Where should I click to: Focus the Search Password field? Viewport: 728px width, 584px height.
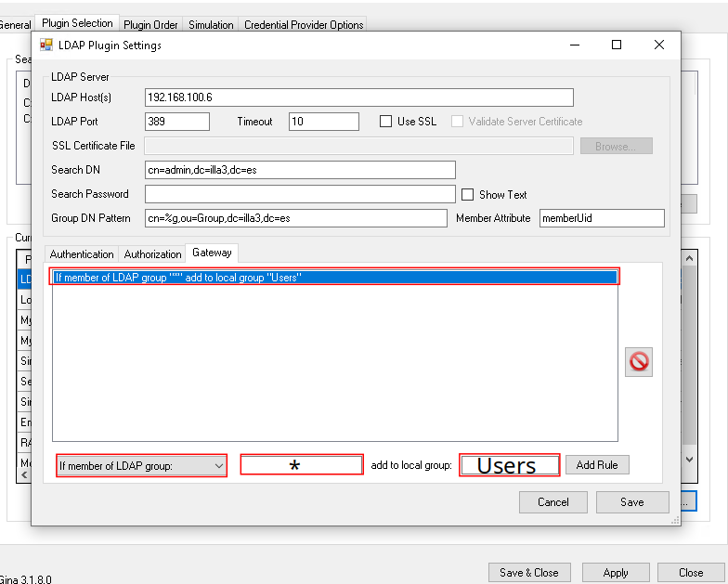click(x=300, y=194)
